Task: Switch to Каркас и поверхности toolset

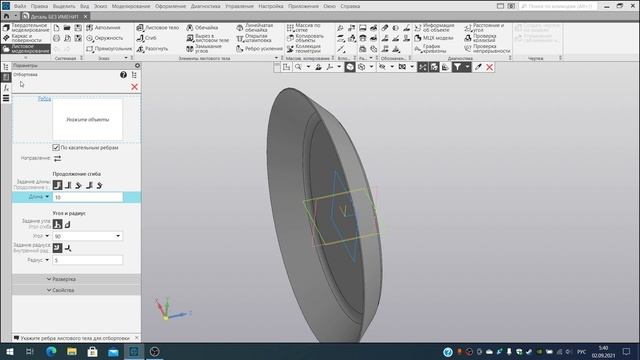Action: [26, 38]
